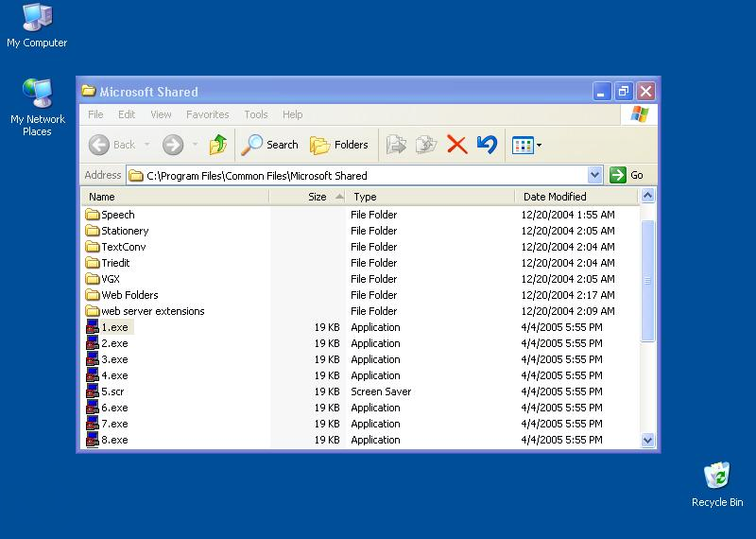This screenshot has width=756, height=539.
Task: Click the Microsoft Shared title bar folder icon
Action: (x=89, y=91)
